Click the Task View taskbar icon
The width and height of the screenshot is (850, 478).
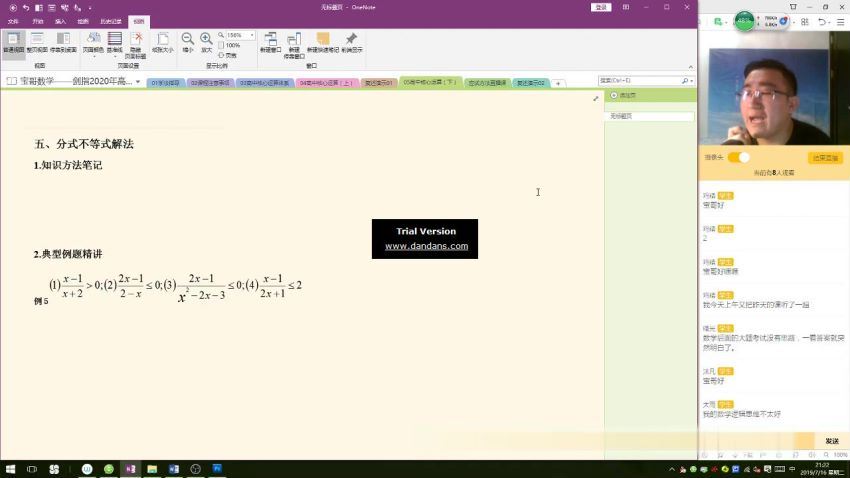[32, 469]
